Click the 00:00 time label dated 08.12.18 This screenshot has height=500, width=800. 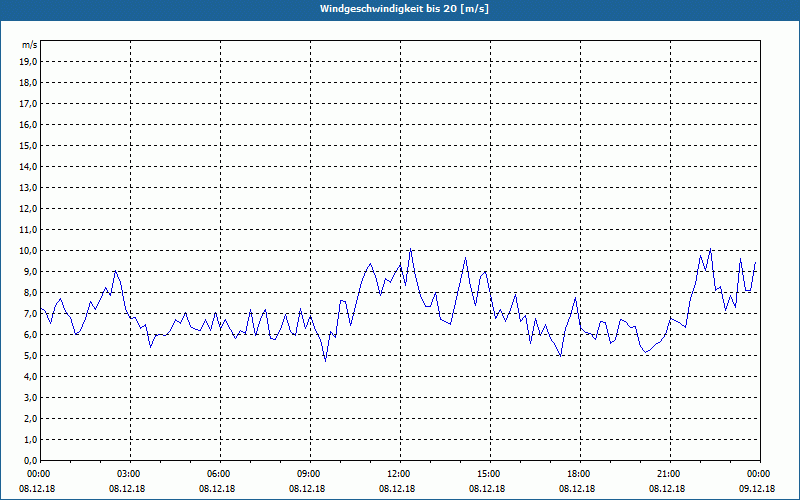37,474
